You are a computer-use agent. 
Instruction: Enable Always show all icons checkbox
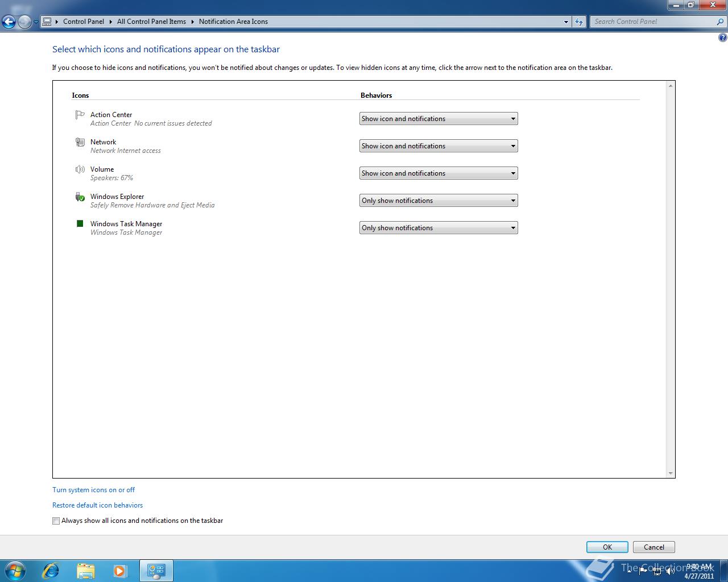pyautogui.click(x=56, y=521)
